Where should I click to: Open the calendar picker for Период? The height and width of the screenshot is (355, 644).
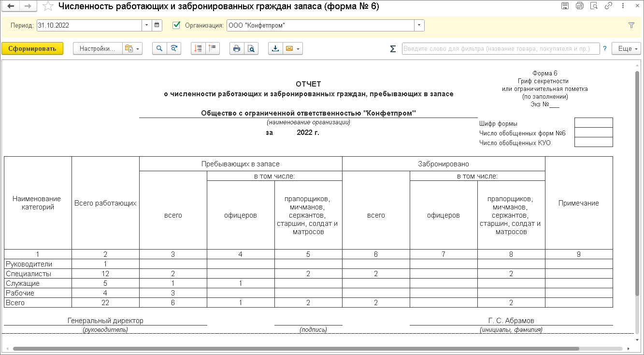tap(157, 25)
